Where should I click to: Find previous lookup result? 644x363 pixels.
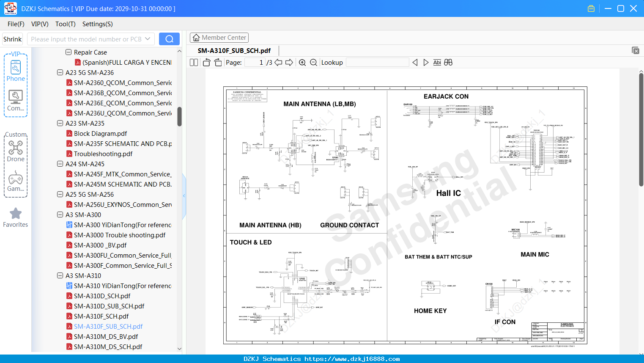(x=415, y=62)
